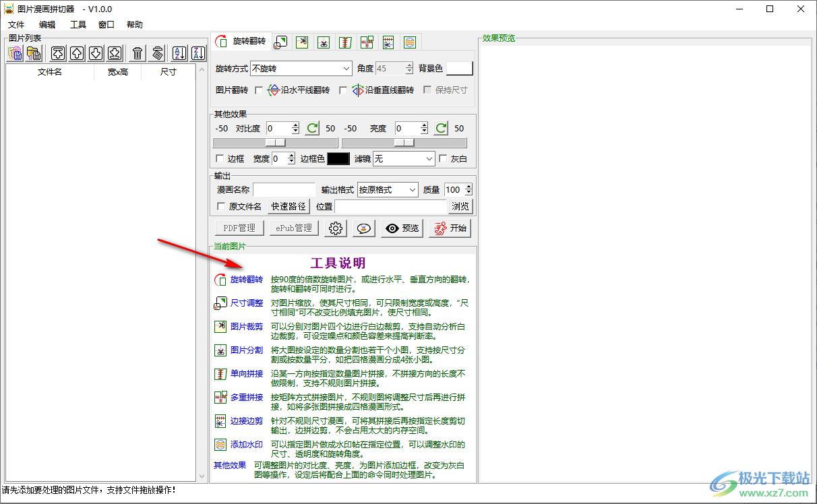Image resolution: width=817 pixels, height=504 pixels.
Task: Open the 添加水印 watermark tab
Action: coord(410,41)
